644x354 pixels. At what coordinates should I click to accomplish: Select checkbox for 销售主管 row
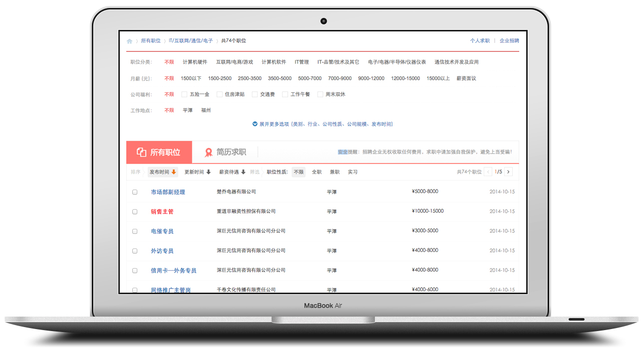point(135,211)
